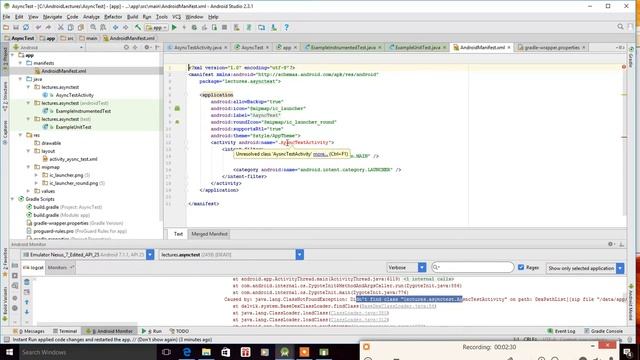The image size is (640, 360).
Task: Select activity_async_test.xml in project tree
Action: point(73,159)
